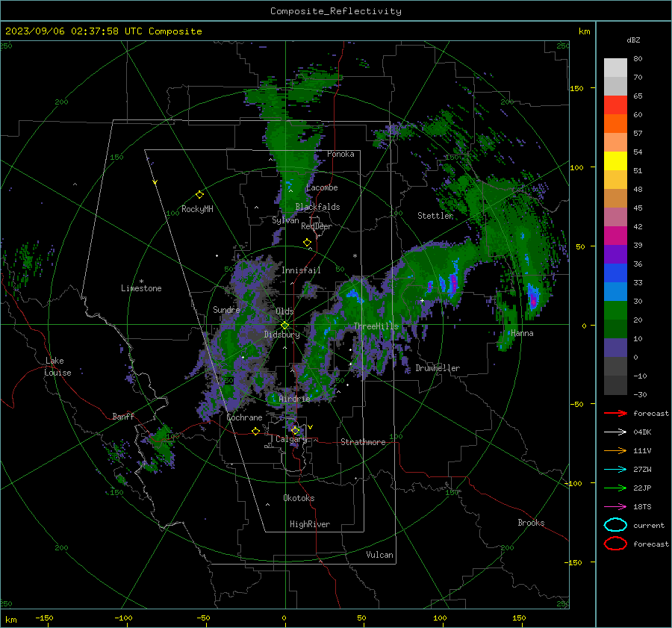Click the dBZ legend heading
This screenshot has height=628, width=672.
(633, 40)
